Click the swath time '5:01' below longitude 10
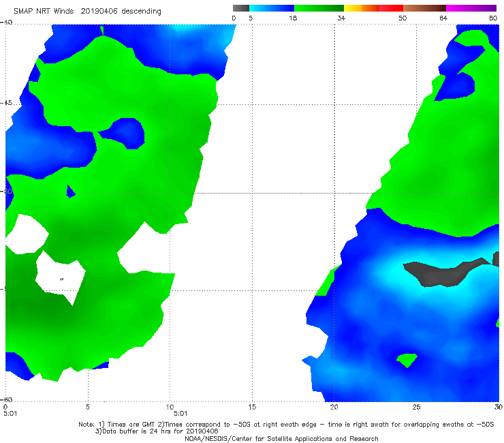The height and width of the screenshot is (443, 504). click(180, 414)
